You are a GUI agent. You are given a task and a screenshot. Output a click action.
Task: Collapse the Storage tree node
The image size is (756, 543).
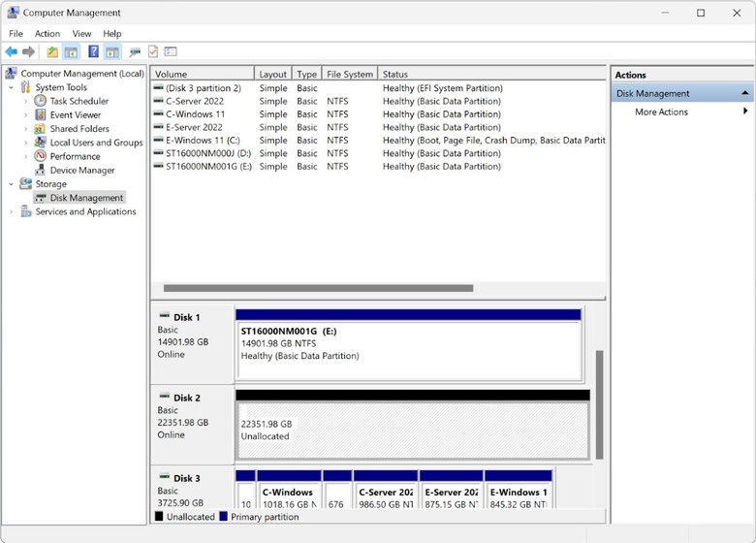click(11, 184)
